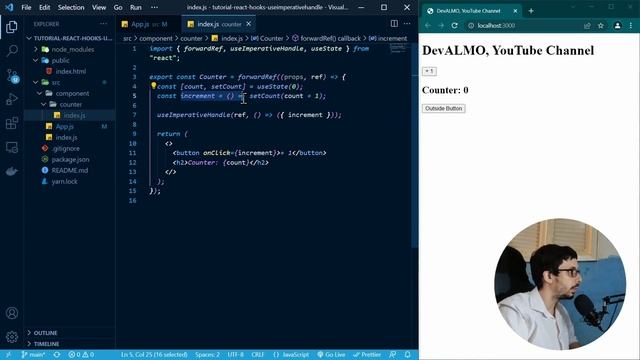Click the Outside Button in the browser
The height and width of the screenshot is (360, 640).
tap(443, 108)
